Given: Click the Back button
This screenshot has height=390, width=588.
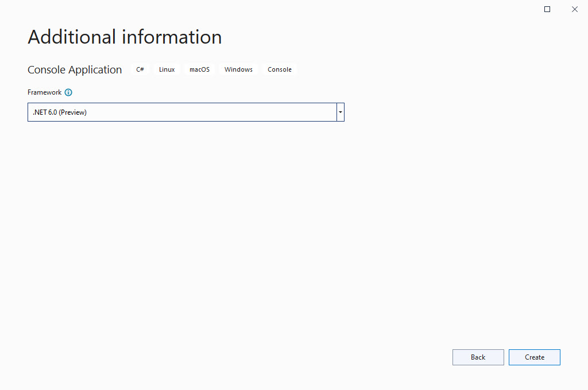Looking at the screenshot, I should tap(478, 357).
